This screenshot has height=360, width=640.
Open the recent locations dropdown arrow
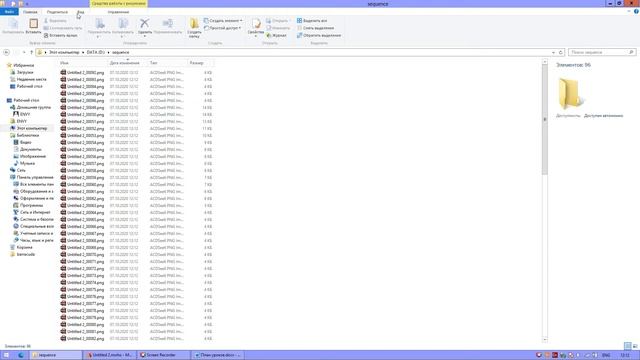click(24, 52)
